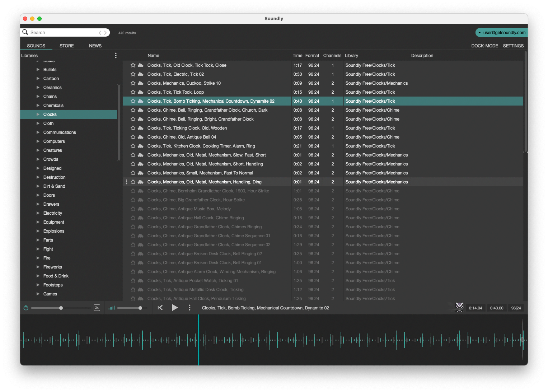Play the selected sound

pyautogui.click(x=175, y=308)
